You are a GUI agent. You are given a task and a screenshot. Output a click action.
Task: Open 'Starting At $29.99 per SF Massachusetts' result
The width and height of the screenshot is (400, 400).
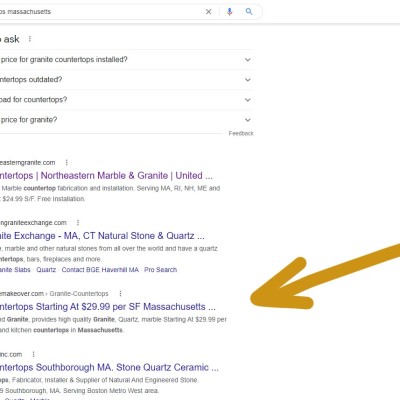(107, 307)
